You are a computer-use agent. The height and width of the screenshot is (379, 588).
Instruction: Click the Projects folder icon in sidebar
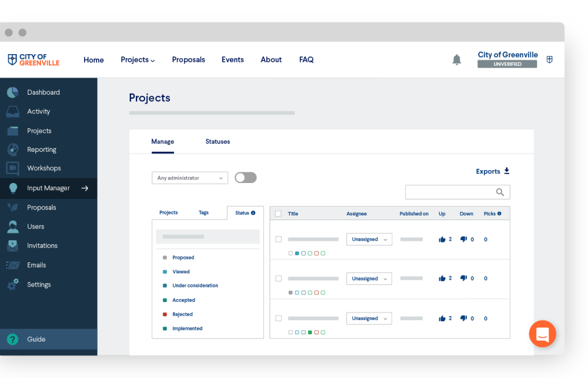click(x=13, y=131)
